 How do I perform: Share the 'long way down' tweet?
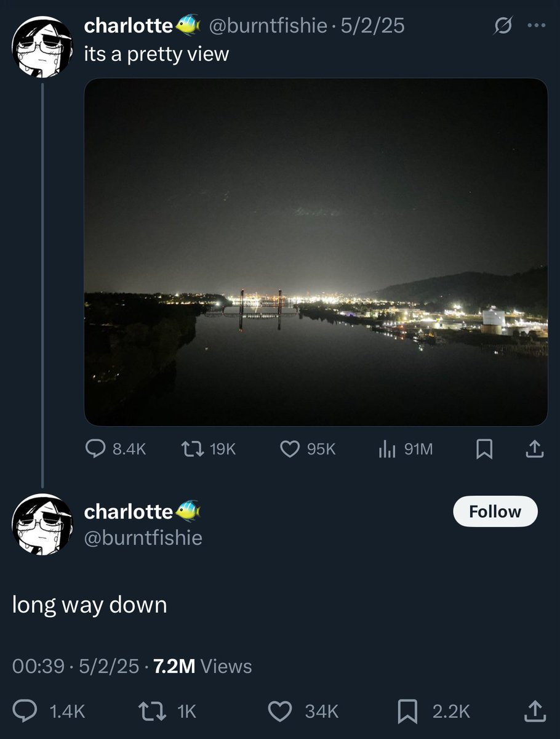pyautogui.click(x=535, y=711)
